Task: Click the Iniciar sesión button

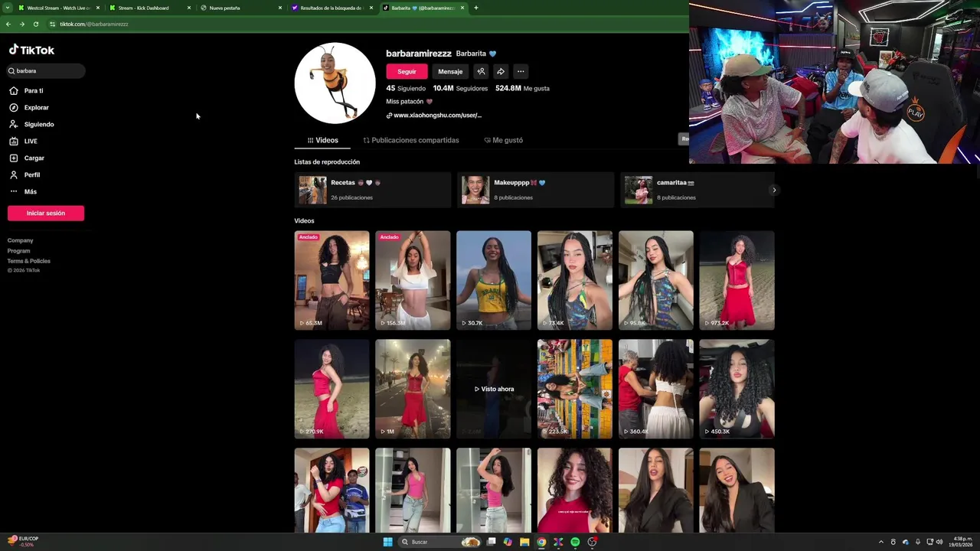Action: pyautogui.click(x=46, y=214)
